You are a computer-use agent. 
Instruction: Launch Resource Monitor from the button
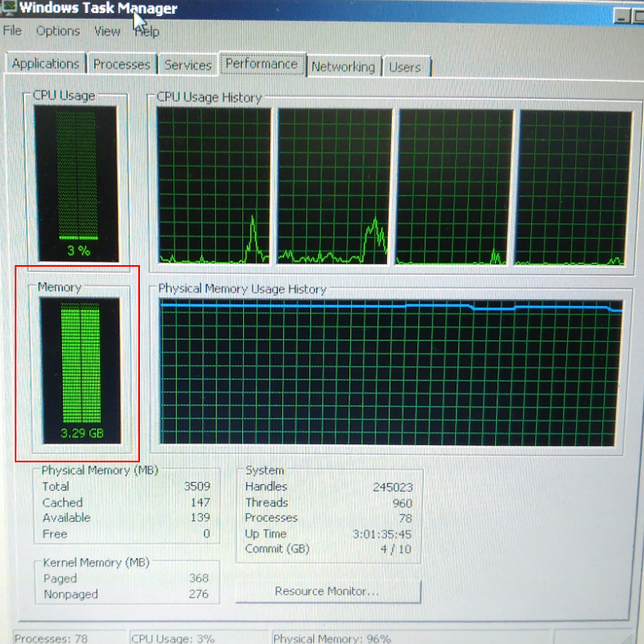(x=327, y=591)
